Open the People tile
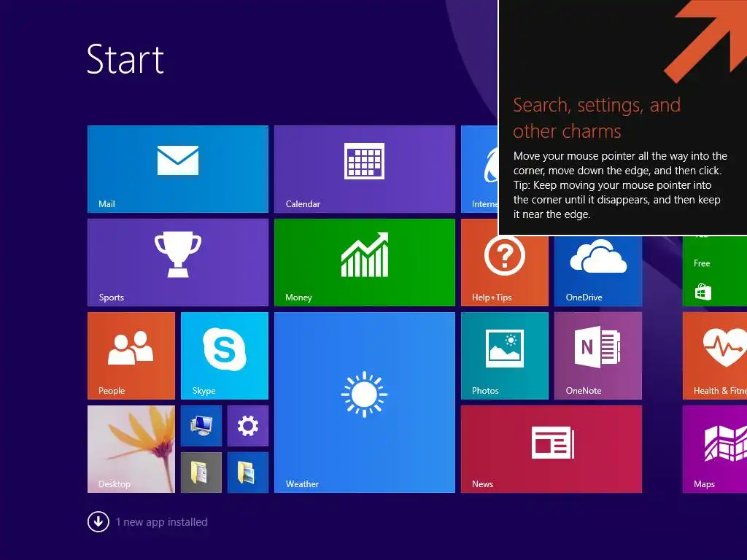747x560 pixels. click(x=131, y=356)
